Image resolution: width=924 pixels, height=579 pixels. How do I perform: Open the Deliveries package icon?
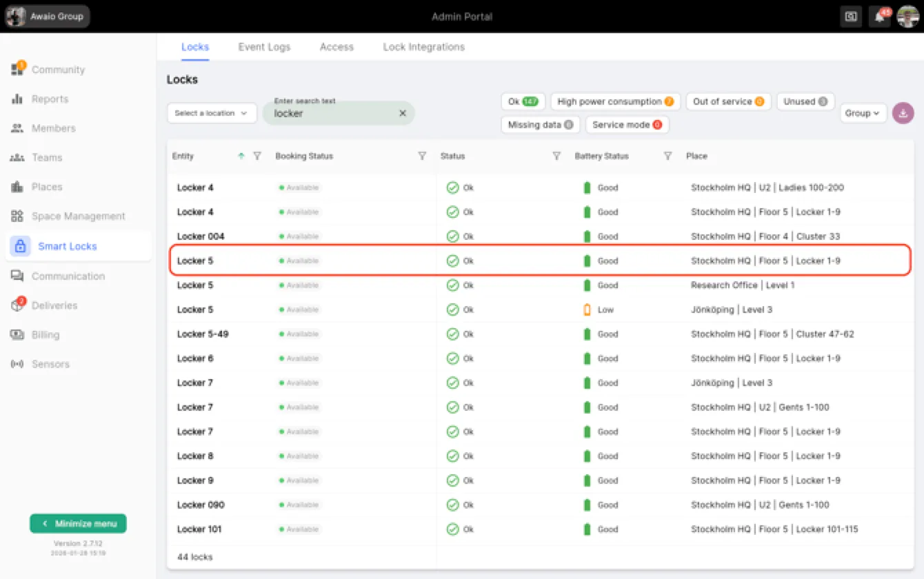click(x=18, y=305)
